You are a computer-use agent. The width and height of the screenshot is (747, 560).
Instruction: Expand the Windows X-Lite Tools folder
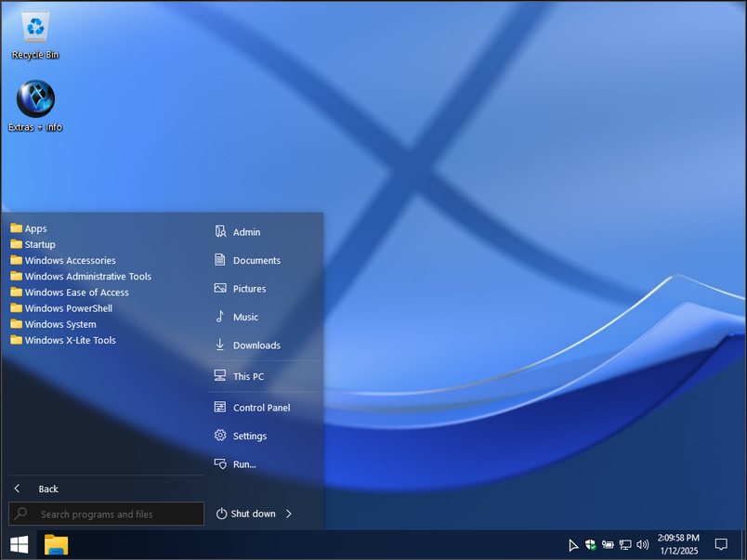coord(63,340)
